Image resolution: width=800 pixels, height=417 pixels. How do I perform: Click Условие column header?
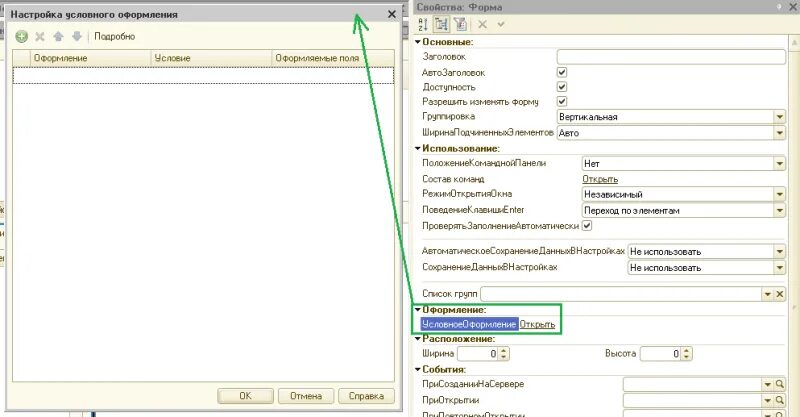pos(212,58)
